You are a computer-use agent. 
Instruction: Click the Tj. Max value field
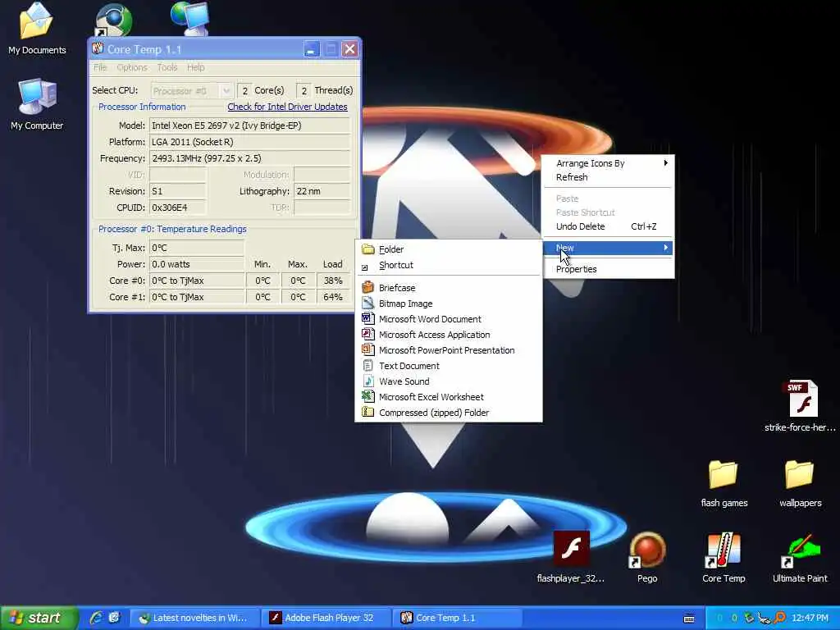click(197, 248)
